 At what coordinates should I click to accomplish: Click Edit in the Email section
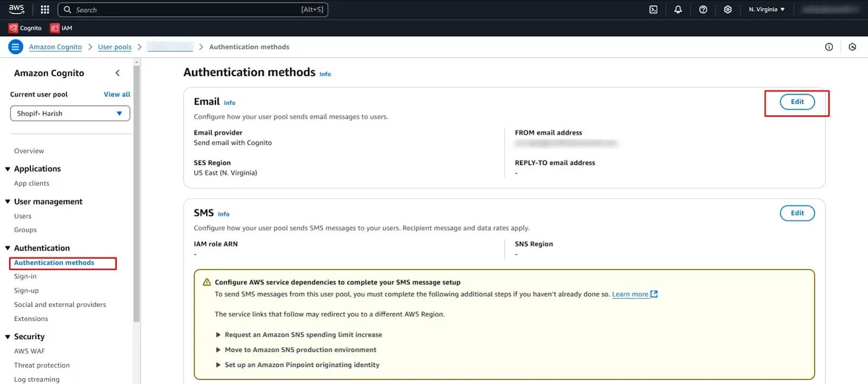point(797,102)
